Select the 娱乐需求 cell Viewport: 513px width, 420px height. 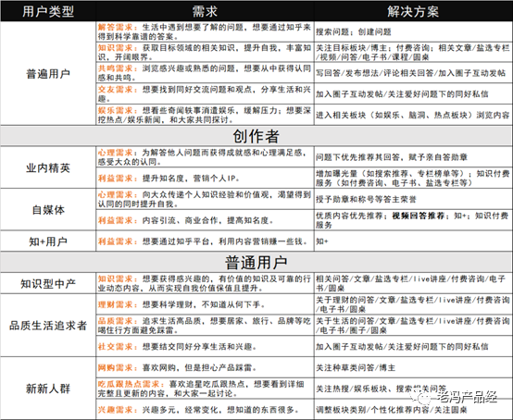[x=205, y=115]
